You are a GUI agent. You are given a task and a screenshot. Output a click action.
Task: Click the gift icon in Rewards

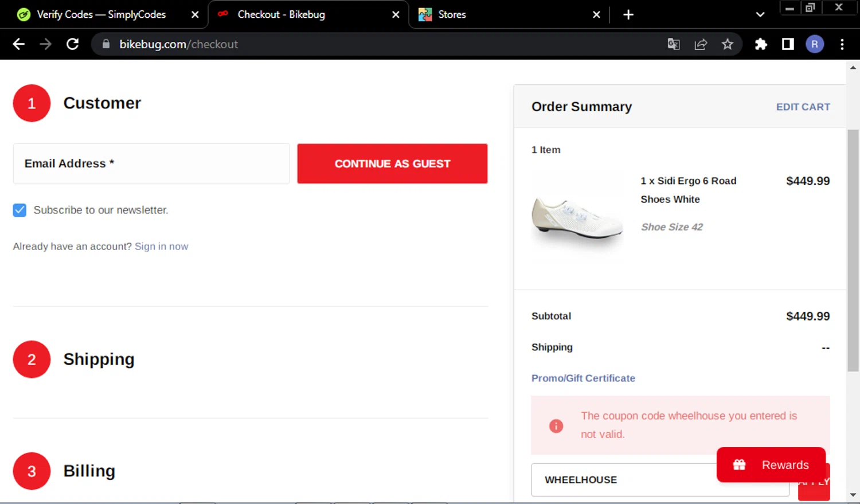739,464
